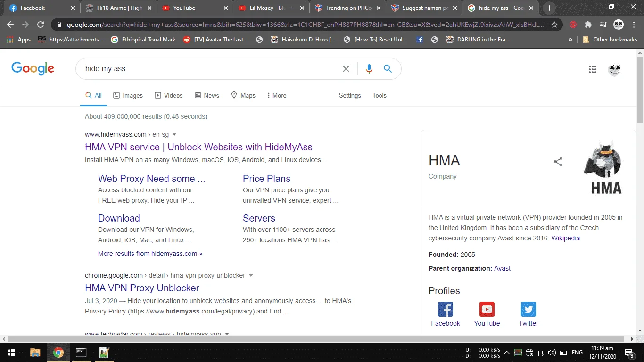Viewport: 644px width, 362px height.
Task: Click the magnifier search button
Action: point(388,69)
